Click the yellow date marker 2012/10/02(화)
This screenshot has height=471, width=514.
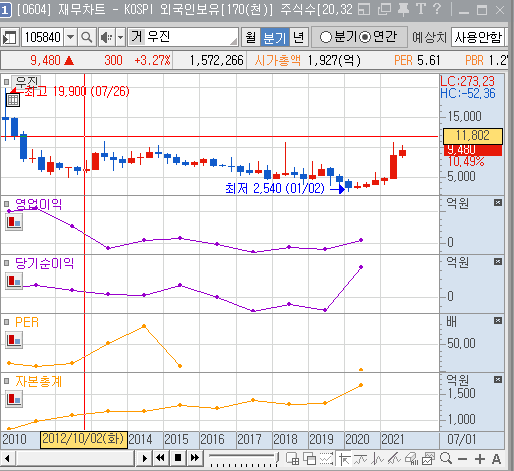click(84, 439)
